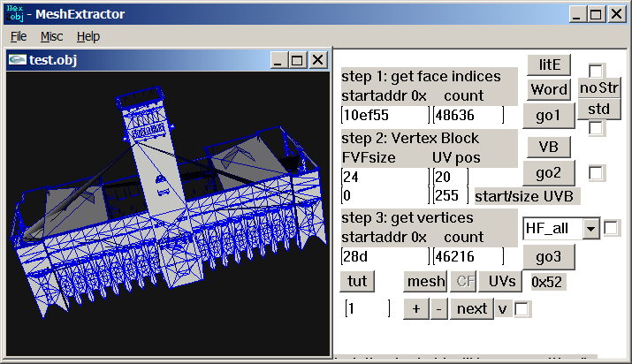Click the step 1 startaddr input field
Screen dimensions: 632x364
point(384,115)
